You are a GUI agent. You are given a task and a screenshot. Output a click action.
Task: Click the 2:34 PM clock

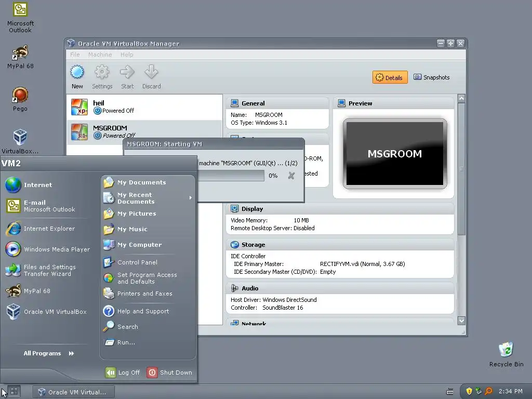[511, 391]
